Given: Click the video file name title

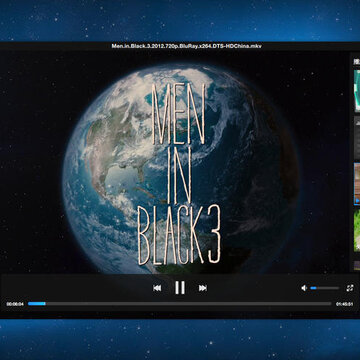Looking at the screenshot, I should (186, 46).
